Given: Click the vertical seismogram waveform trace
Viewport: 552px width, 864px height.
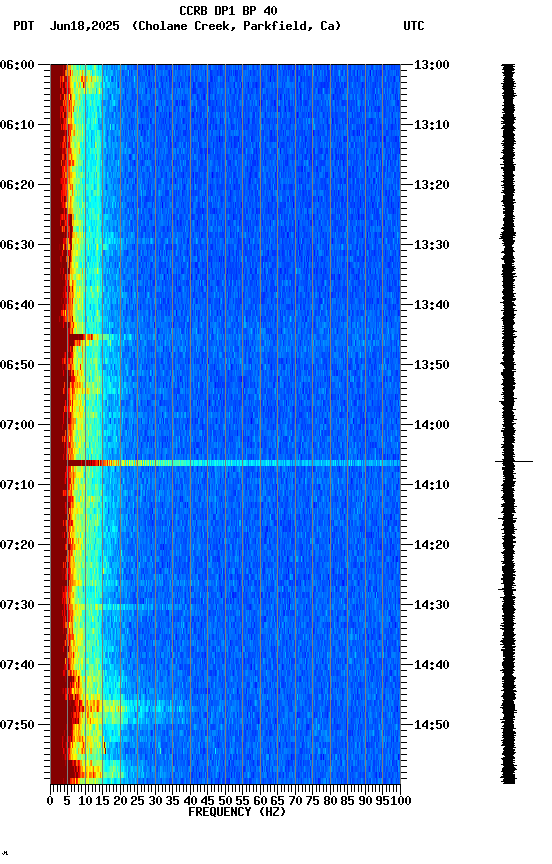Looking at the screenshot, I should pyautogui.click(x=508, y=424).
